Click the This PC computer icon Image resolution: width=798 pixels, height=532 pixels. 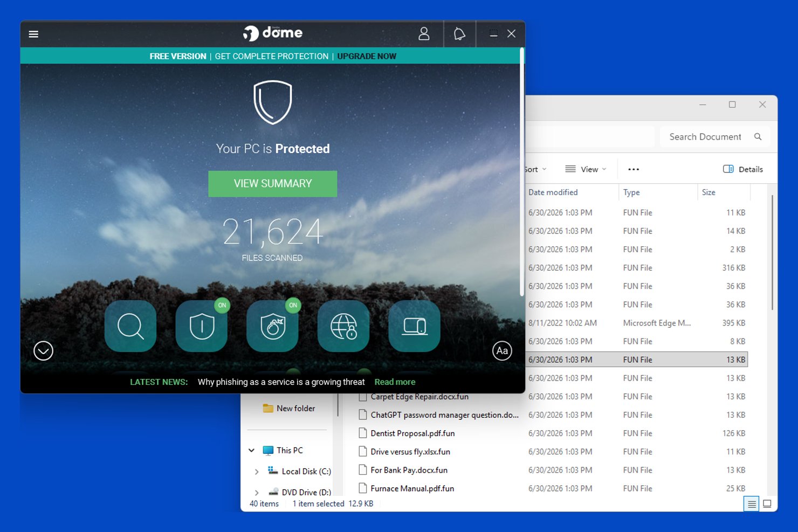268,451
